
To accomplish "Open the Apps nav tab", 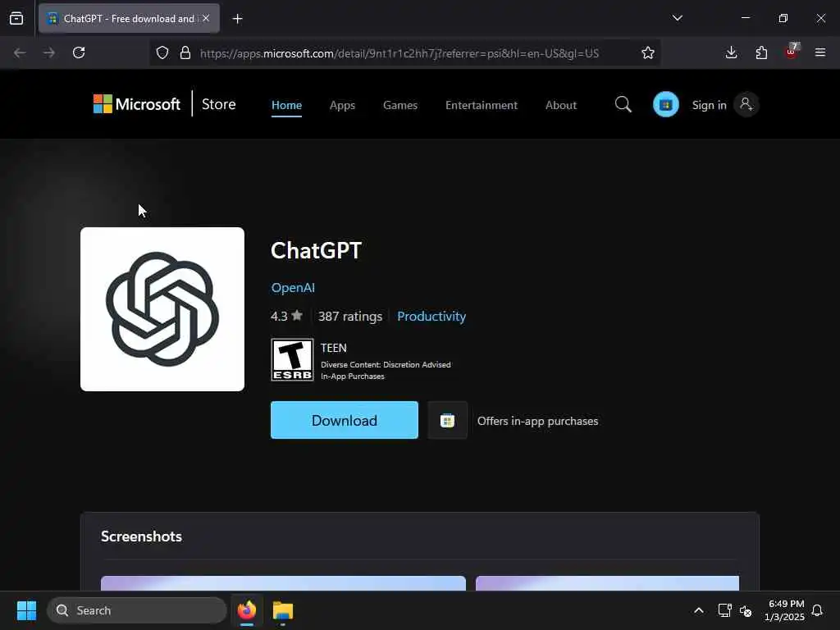I will pyautogui.click(x=342, y=105).
